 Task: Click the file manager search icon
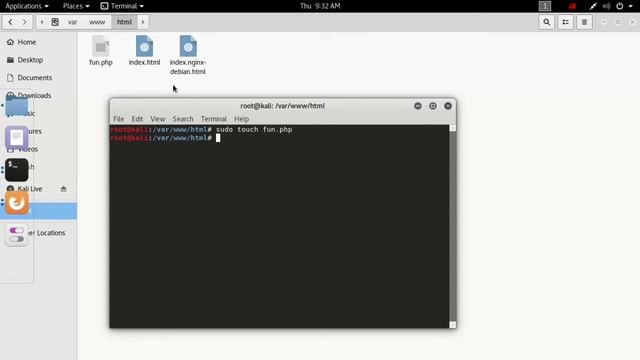click(x=547, y=22)
